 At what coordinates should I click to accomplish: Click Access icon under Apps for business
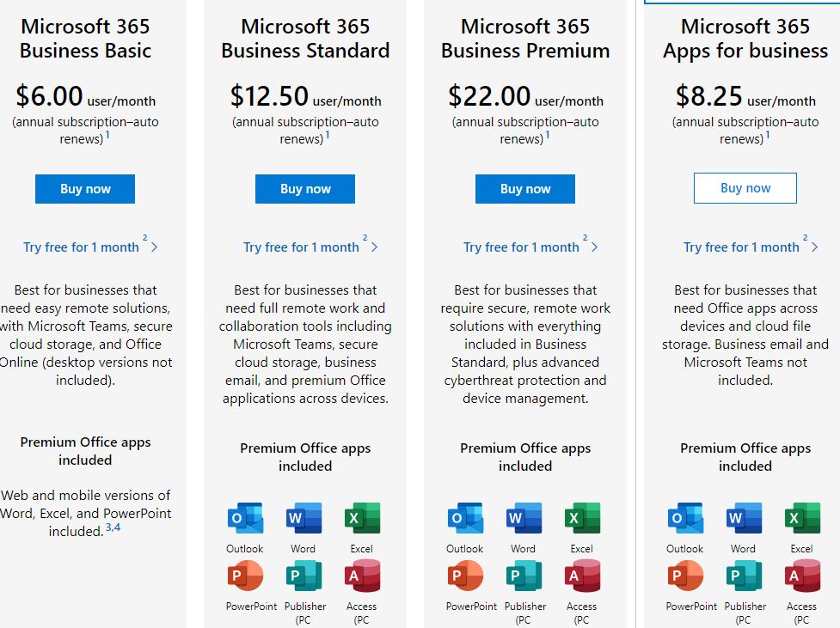pos(802,576)
